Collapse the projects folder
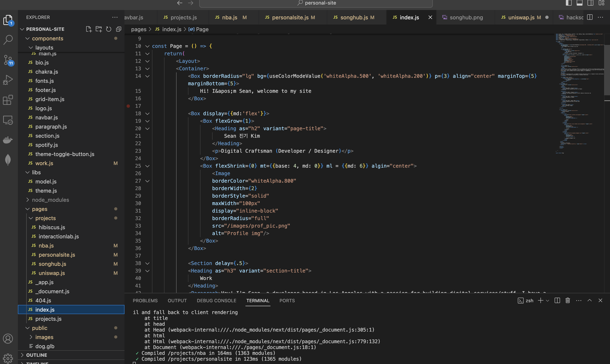610x364 pixels. [31, 218]
